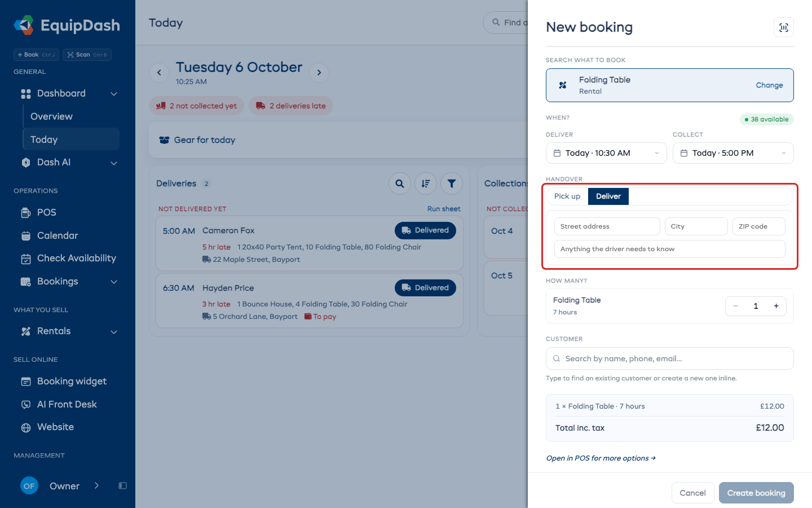Select Pick up handover option
Screen dimensions: 812x508
[567, 196]
